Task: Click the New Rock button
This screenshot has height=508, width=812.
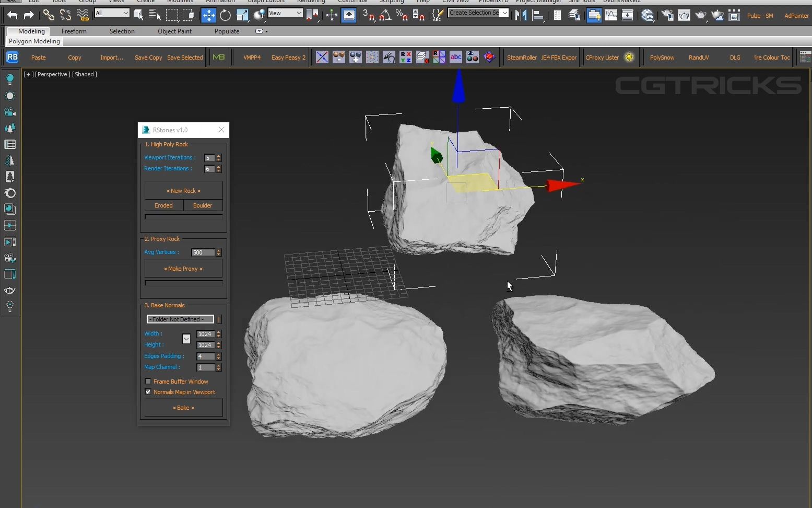Action: point(183,191)
